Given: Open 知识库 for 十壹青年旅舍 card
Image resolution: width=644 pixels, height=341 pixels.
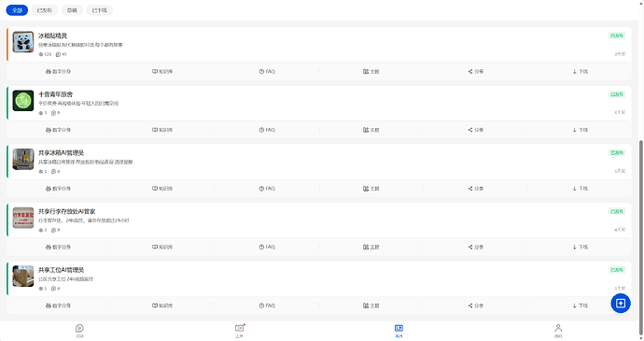Looking at the screenshot, I should click(x=162, y=130).
